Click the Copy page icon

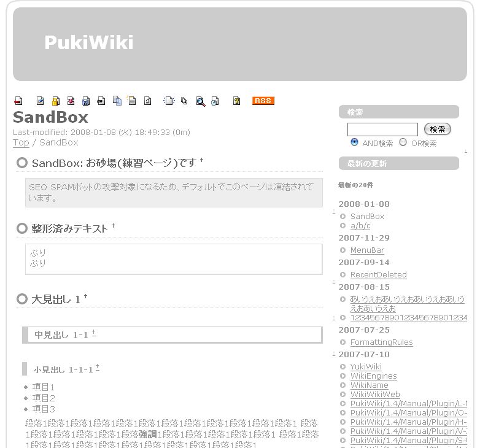point(117,101)
